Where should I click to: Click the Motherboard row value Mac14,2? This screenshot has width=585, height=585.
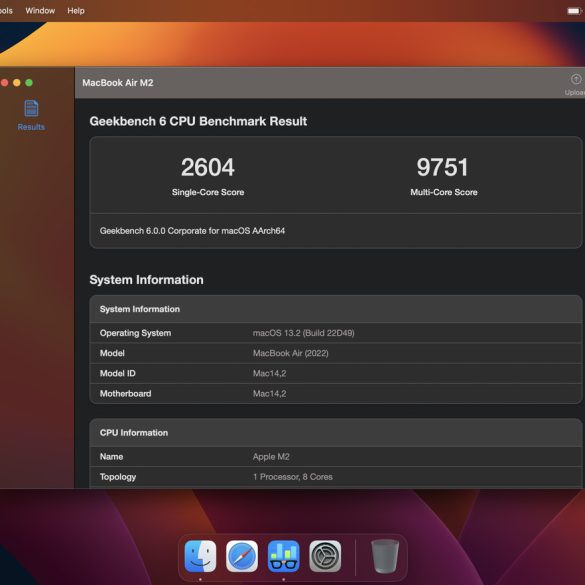[x=269, y=394]
